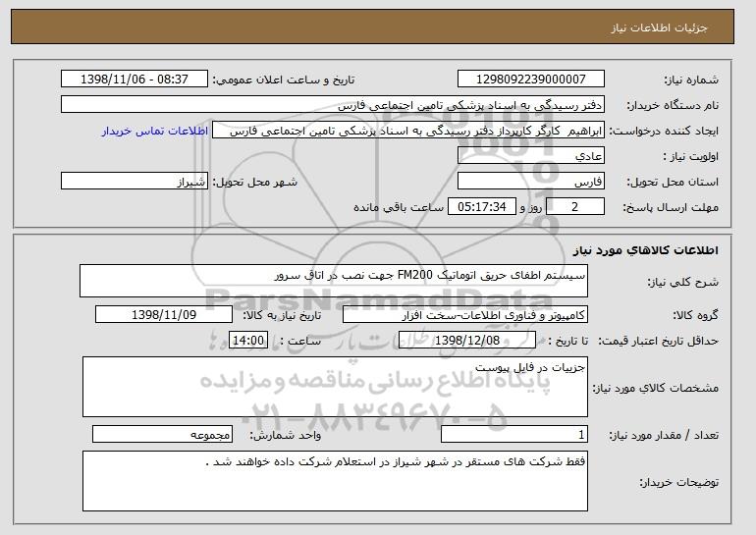This screenshot has width=756, height=535.
Task: Click the price validity date field 1398/12/08
Action: (467, 341)
